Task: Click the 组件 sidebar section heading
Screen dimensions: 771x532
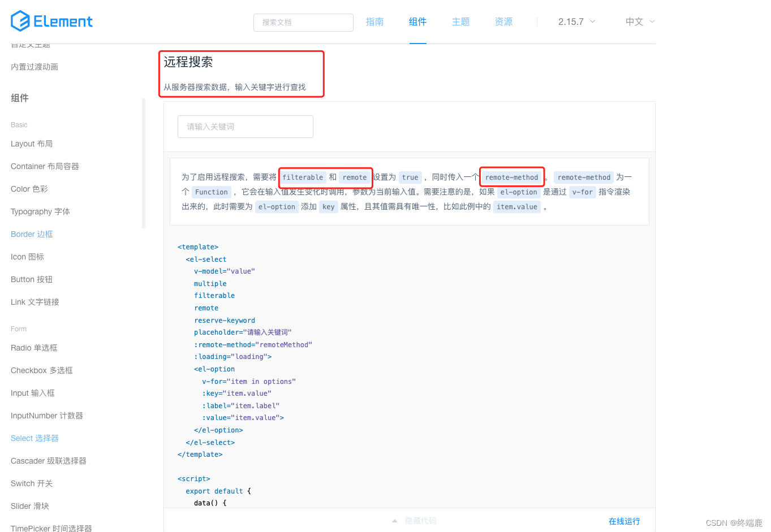Action: (x=20, y=98)
